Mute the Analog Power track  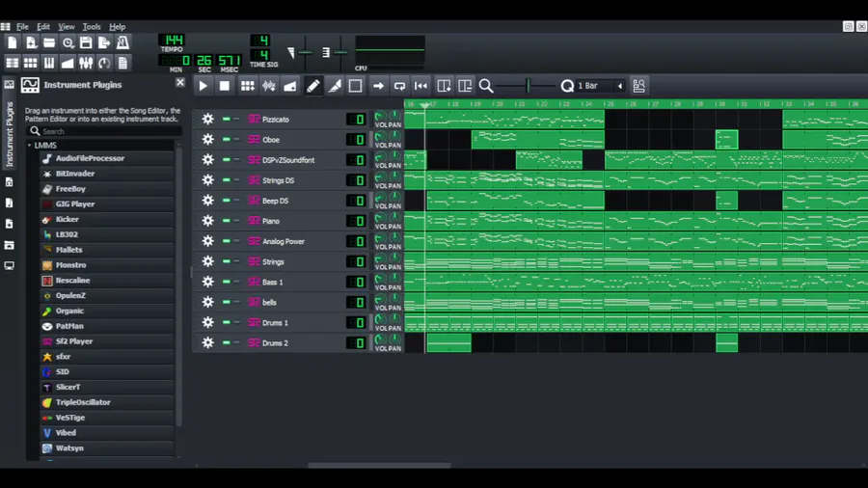pyautogui.click(x=227, y=241)
